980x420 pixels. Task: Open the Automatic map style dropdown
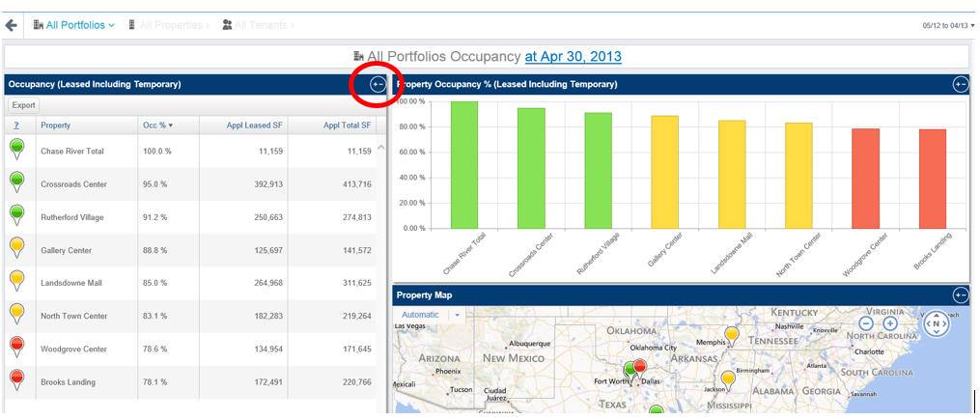[x=420, y=315]
